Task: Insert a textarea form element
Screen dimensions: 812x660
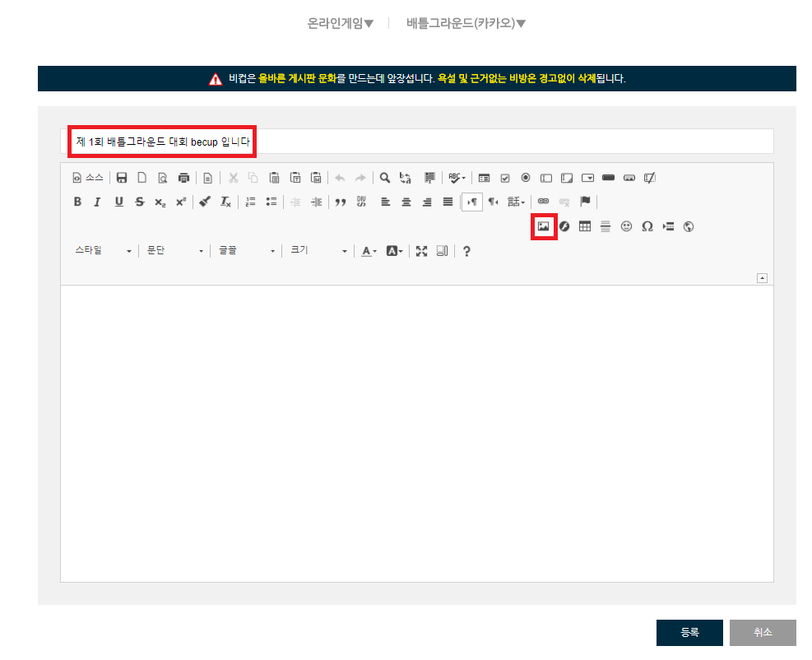Action: tap(567, 178)
